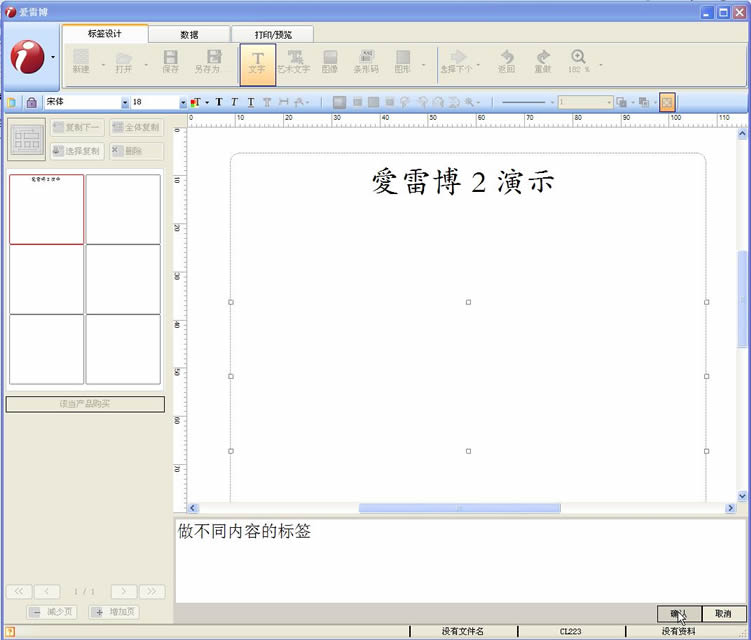
Task: Click the horizontal scrollbar thumb under canvas
Action: click(x=459, y=508)
